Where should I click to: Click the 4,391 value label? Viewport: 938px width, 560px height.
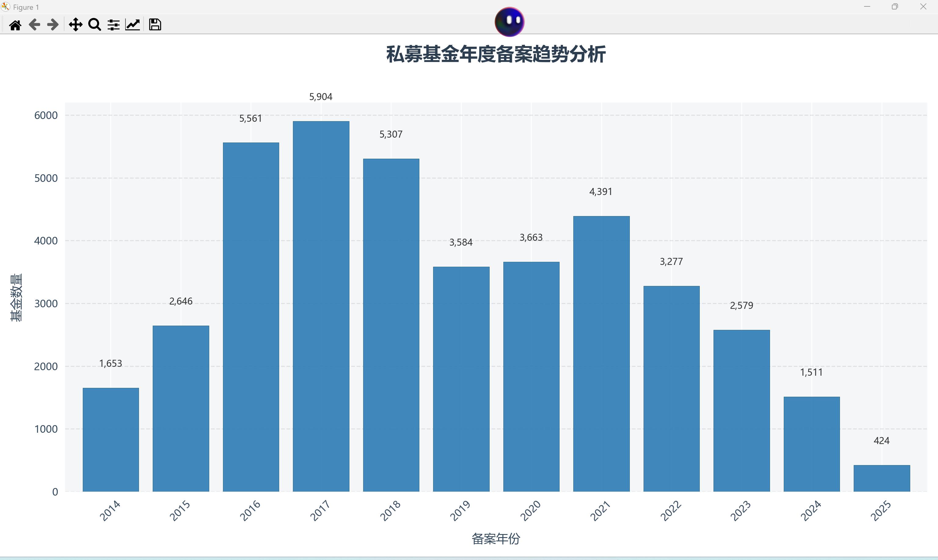[x=601, y=192]
